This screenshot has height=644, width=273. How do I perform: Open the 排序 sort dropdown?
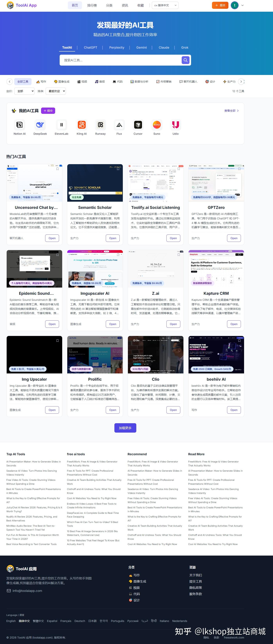56,91
